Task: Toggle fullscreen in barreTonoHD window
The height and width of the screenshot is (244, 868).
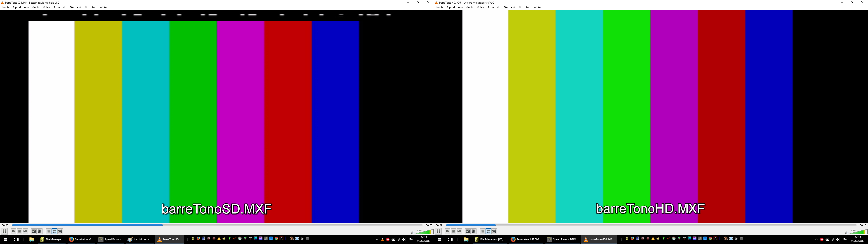Action: coord(468,231)
